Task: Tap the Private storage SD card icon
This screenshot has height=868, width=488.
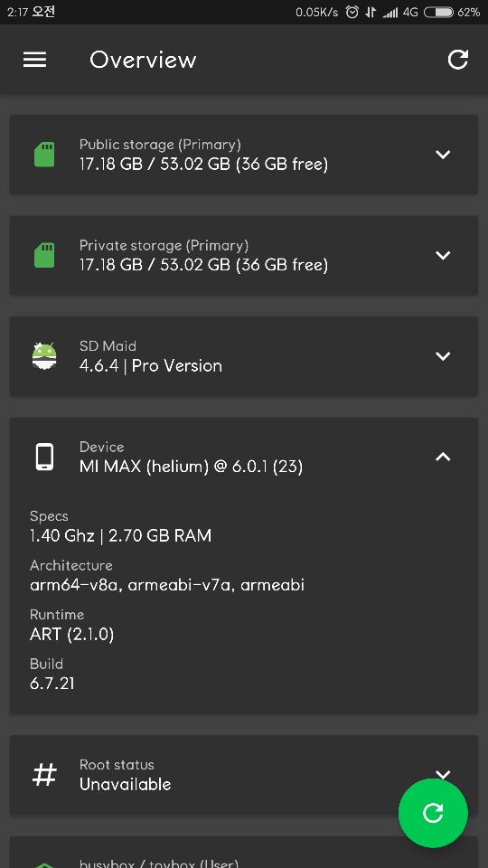Action: 44,255
